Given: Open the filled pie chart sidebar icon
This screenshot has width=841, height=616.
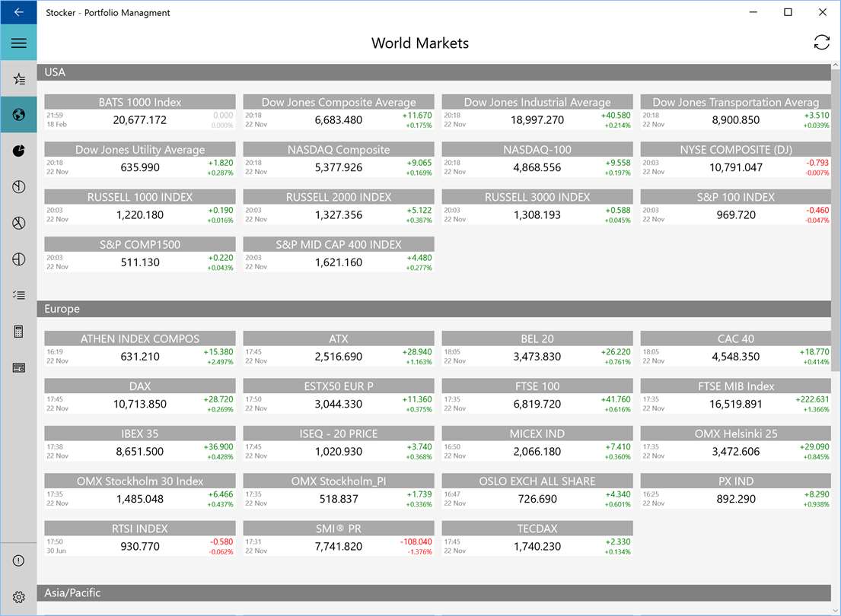Looking at the screenshot, I should 18,151.
